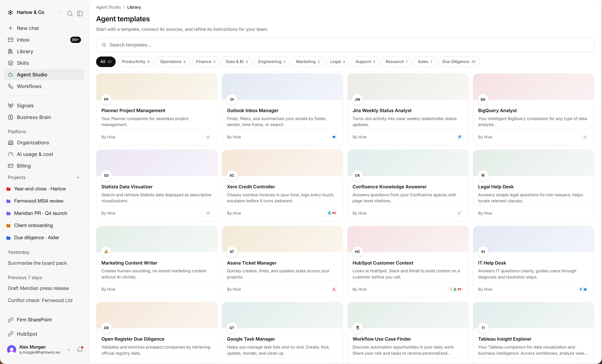Click the search icon in sidebar header

coord(70,13)
